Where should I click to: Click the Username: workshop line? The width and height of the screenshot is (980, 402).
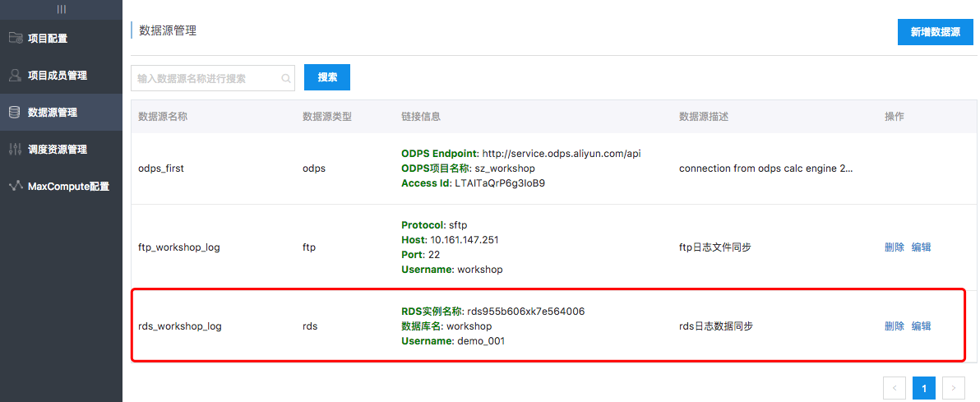[x=452, y=270]
